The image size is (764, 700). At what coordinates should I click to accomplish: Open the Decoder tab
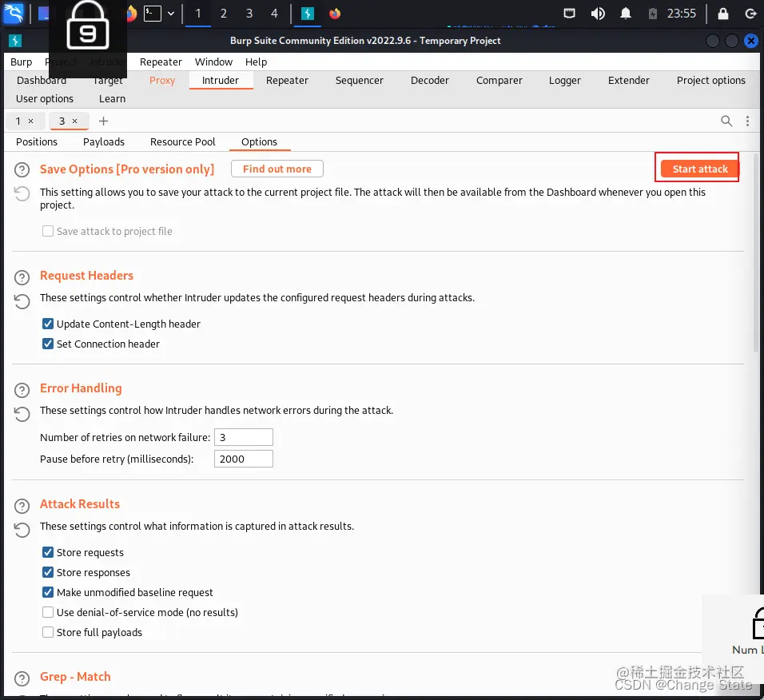430,81
